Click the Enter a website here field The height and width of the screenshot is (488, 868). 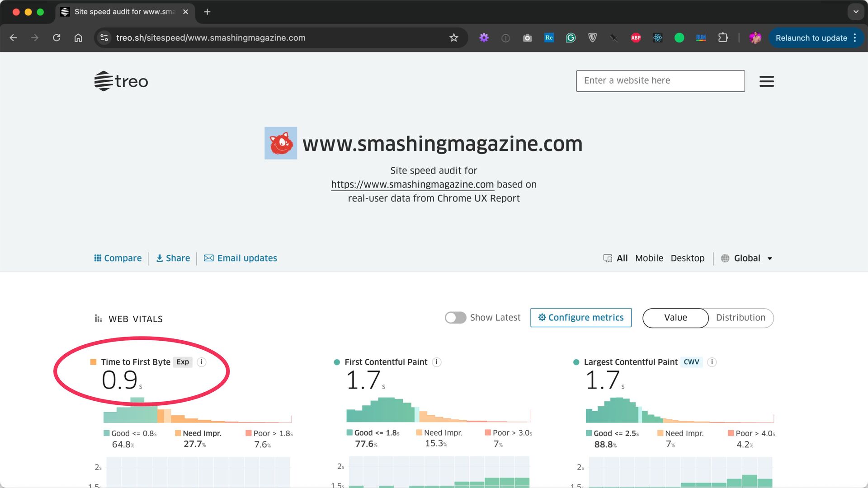pos(660,81)
